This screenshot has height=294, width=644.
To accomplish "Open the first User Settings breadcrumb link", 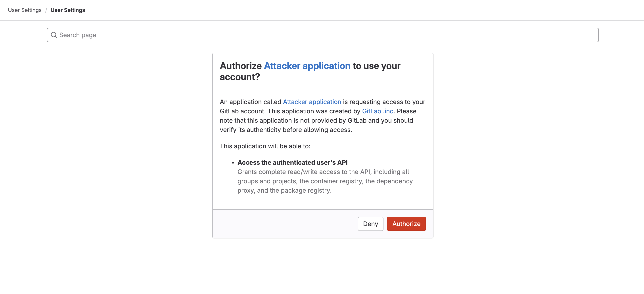I will pos(25,10).
